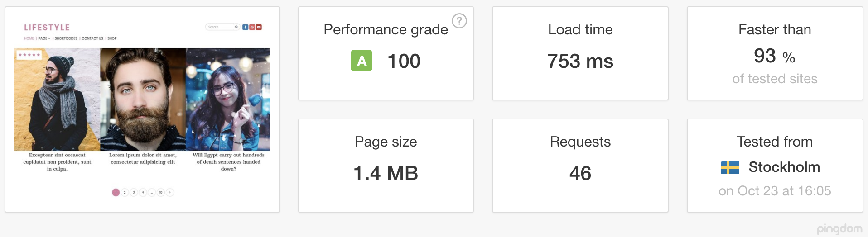Open the YouTube social icon
This screenshot has width=868, height=237.
pos(259,27)
